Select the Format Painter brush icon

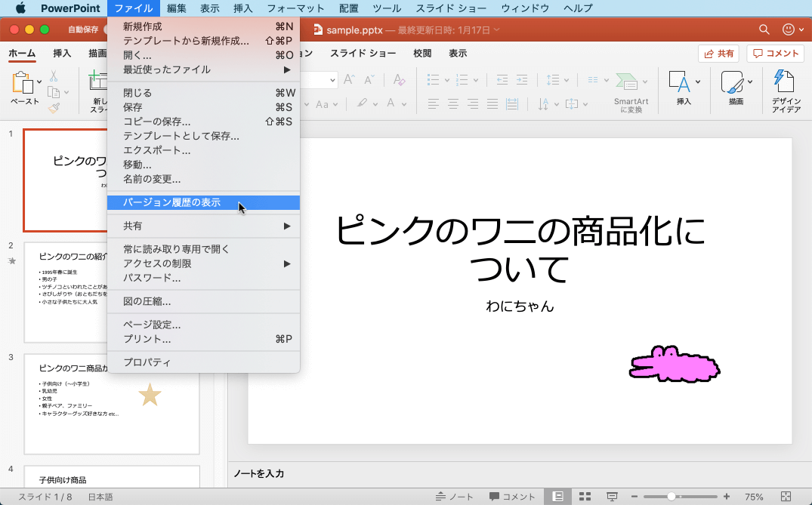[x=54, y=108]
